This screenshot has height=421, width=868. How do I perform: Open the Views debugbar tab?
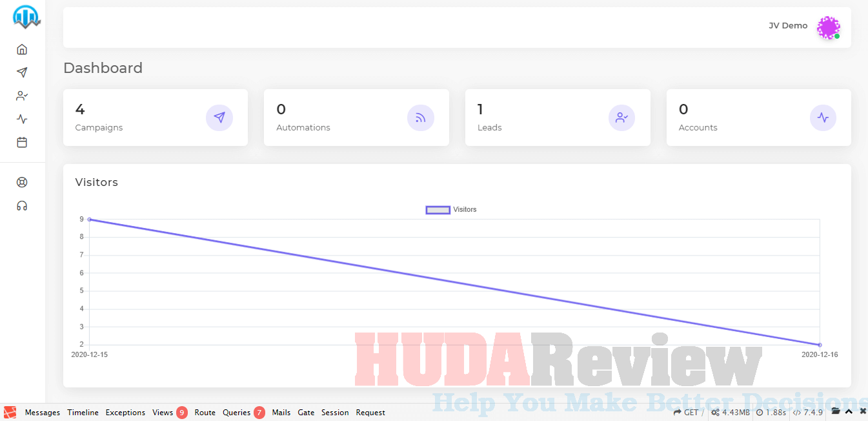coord(170,413)
